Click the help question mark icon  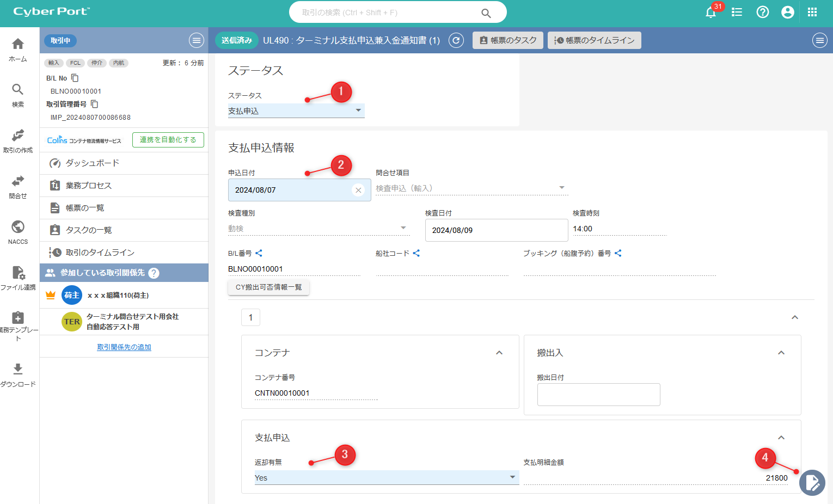pyautogui.click(x=762, y=12)
